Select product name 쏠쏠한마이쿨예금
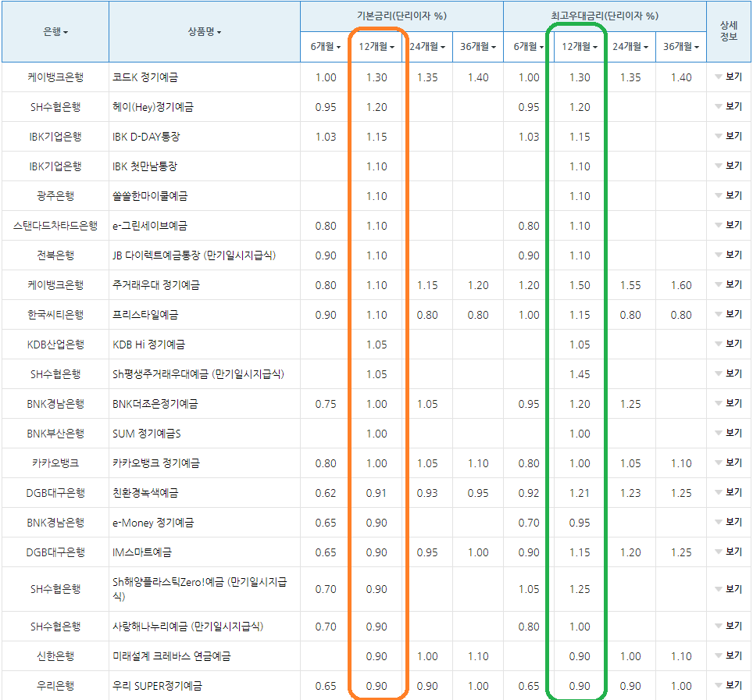Screen dimensions: 753x700 150,196
